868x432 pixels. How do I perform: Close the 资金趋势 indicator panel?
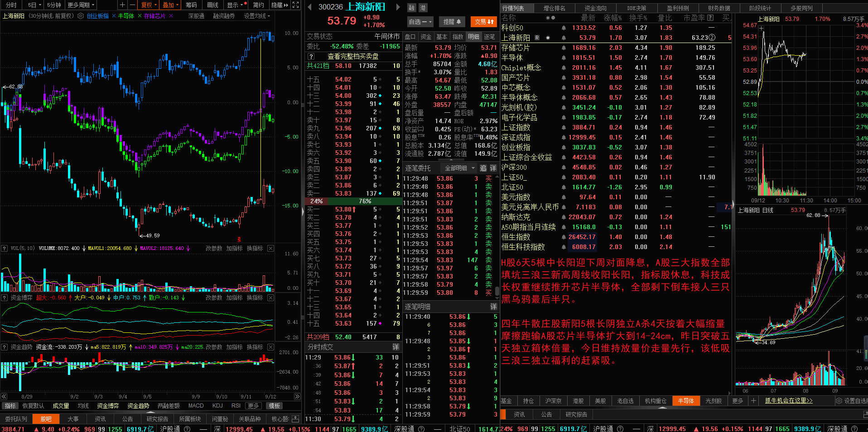point(270,347)
